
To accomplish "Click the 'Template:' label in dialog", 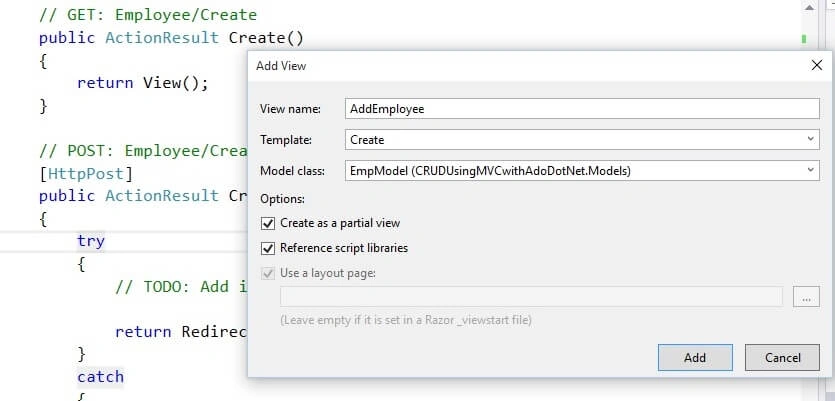I will [286, 140].
